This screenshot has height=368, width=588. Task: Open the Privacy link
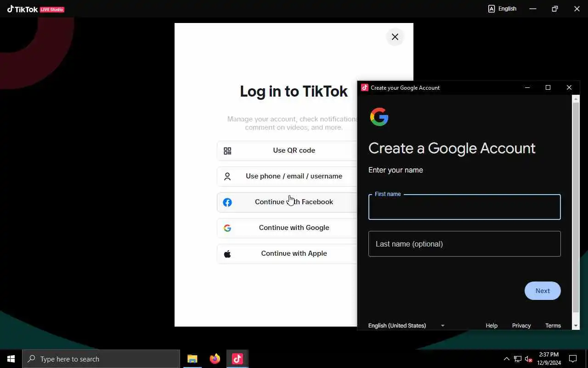[521, 325]
